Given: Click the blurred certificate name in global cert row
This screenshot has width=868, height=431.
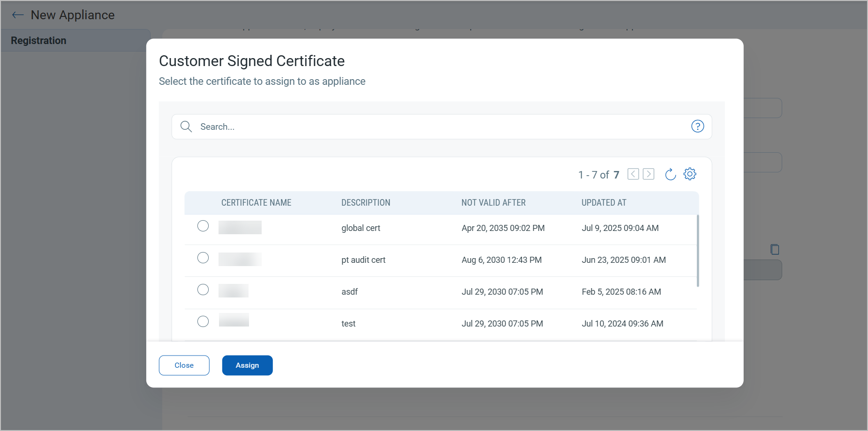Looking at the screenshot, I should click(x=240, y=227).
